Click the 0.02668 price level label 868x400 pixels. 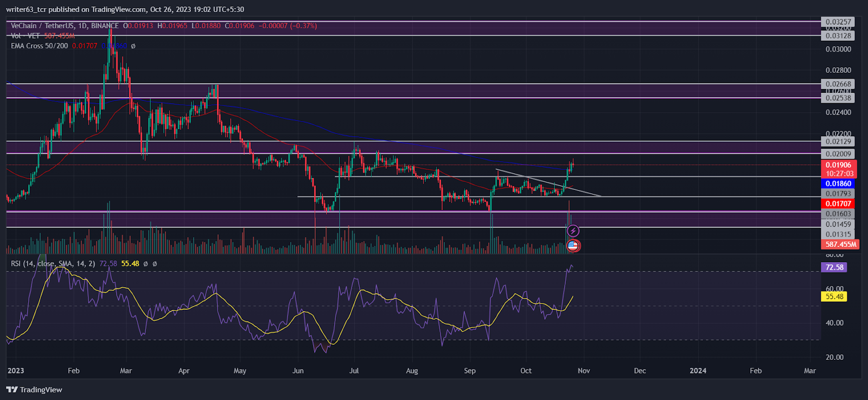tap(839, 84)
